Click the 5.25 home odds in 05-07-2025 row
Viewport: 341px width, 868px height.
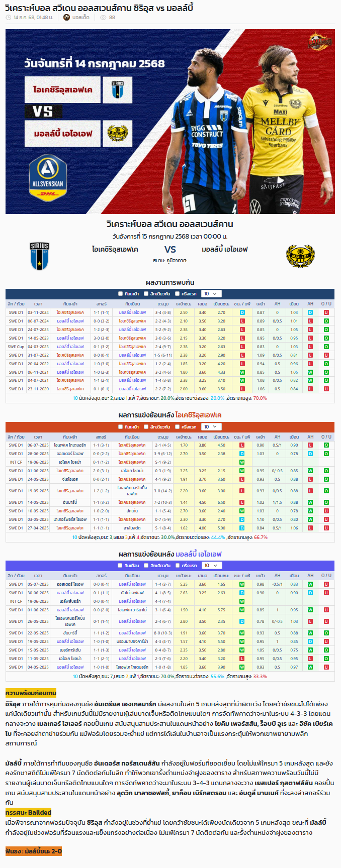[x=184, y=584]
